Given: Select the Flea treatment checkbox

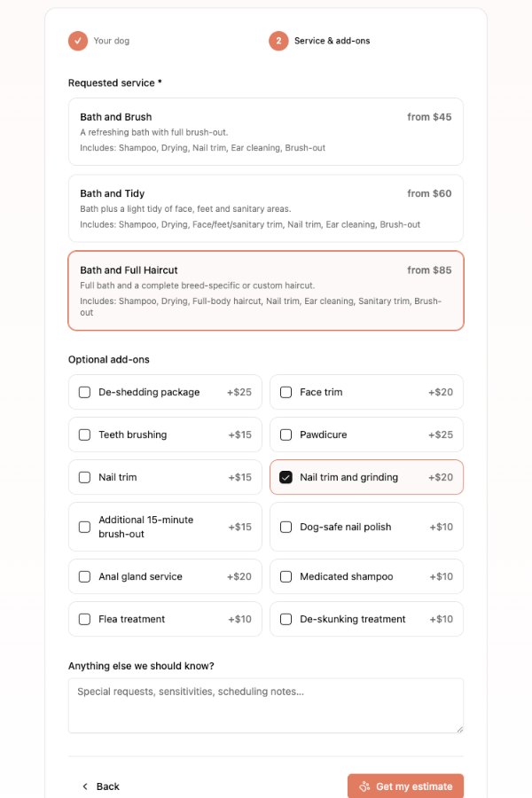Looking at the screenshot, I should click(x=84, y=619).
